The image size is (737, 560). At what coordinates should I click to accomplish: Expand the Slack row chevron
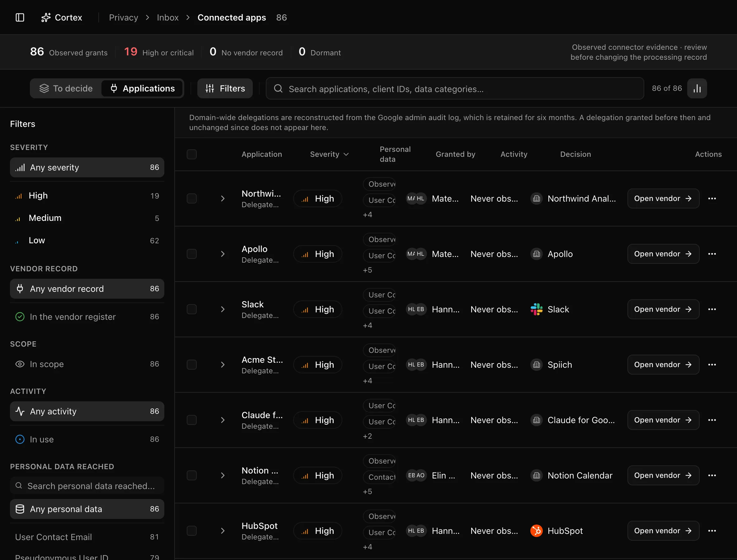[223, 309]
